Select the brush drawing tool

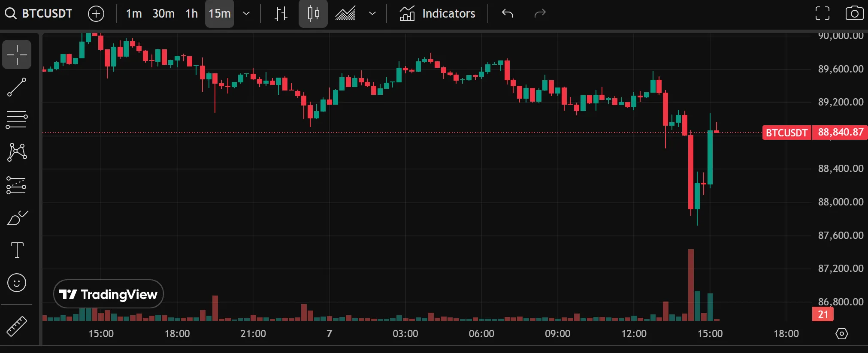pyautogui.click(x=17, y=218)
